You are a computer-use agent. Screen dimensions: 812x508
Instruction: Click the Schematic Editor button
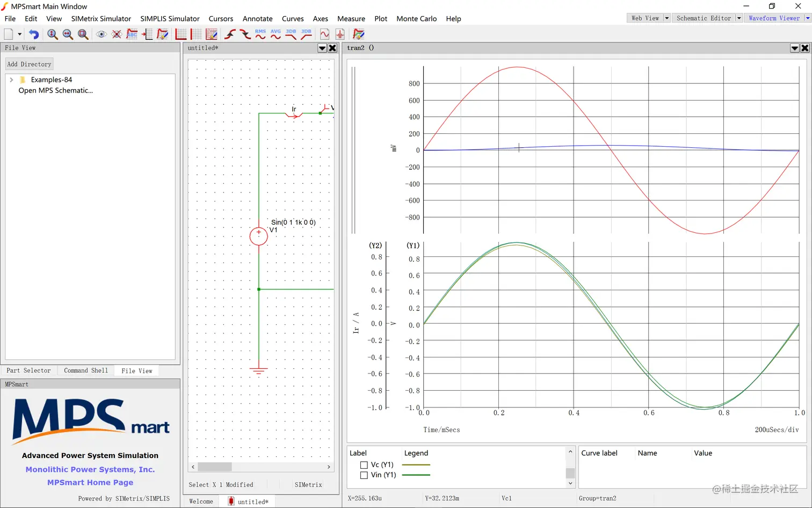click(x=704, y=18)
